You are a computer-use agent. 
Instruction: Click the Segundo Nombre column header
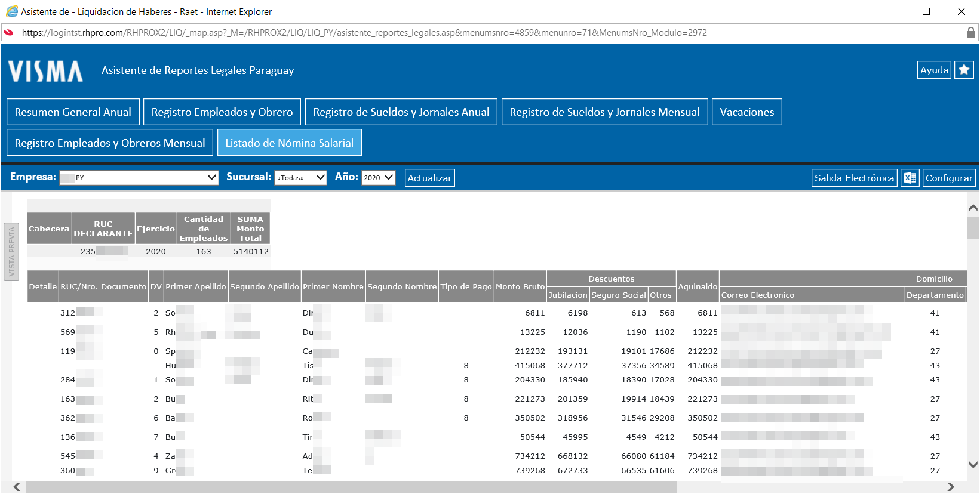[x=402, y=286]
